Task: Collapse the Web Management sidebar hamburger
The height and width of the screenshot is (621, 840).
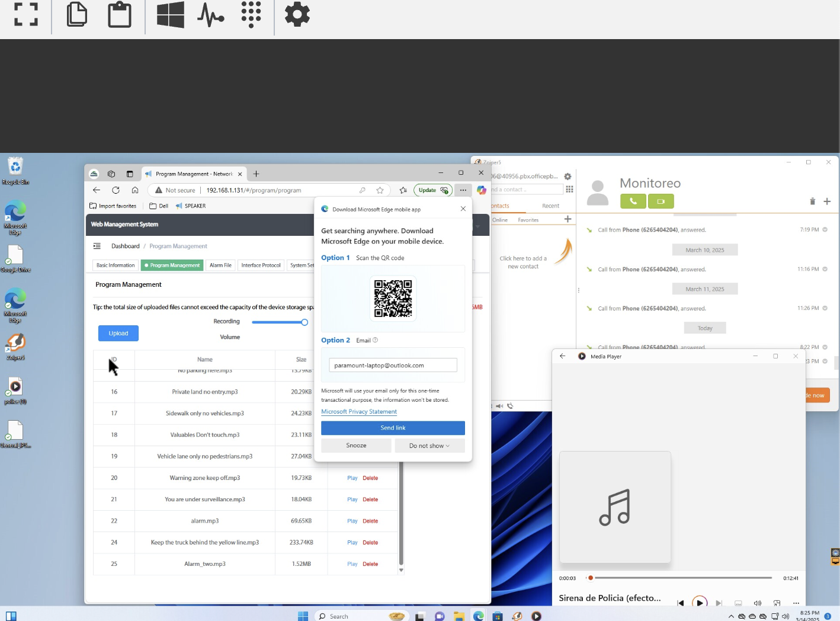Action: tap(97, 246)
